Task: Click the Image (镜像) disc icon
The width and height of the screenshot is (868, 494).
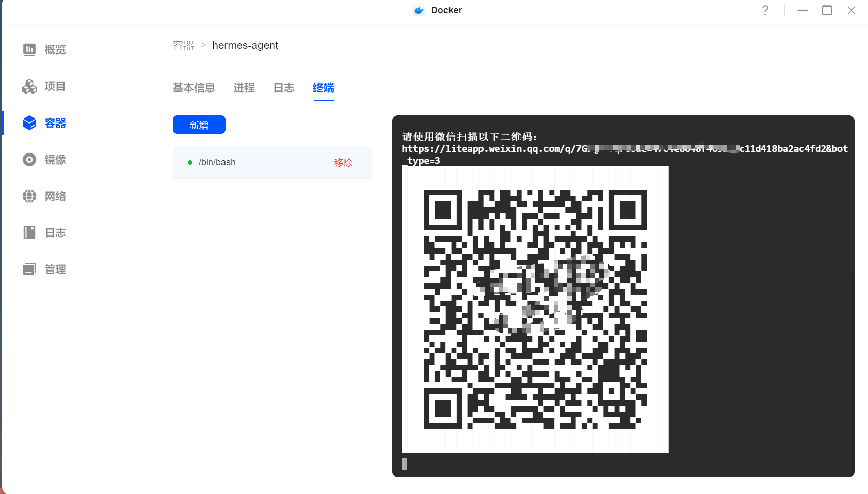Action: coord(29,160)
